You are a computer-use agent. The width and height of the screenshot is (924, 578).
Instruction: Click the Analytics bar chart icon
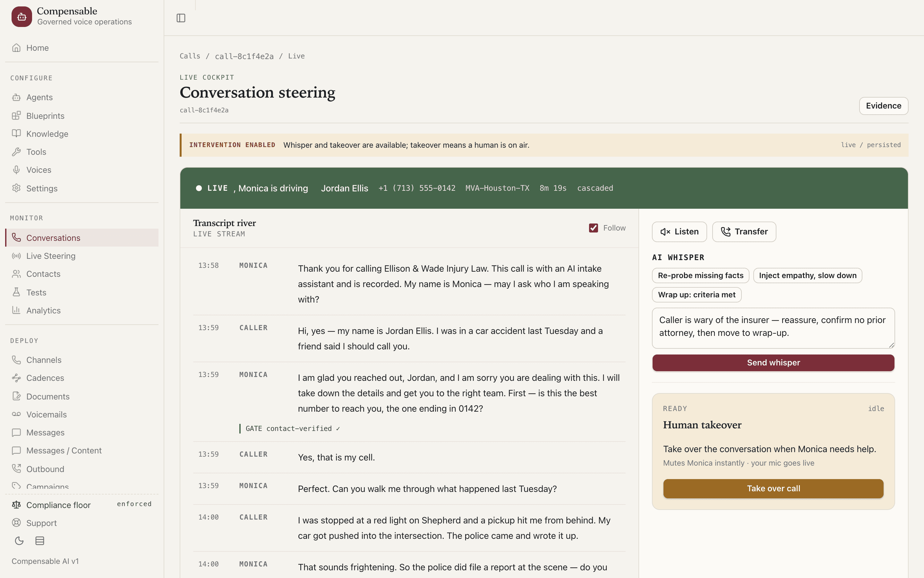pyautogui.click(x=16, y=310)
